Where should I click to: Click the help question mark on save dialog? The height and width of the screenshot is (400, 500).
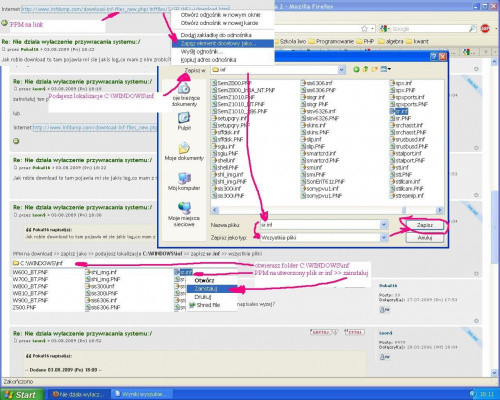(x=433, y=56)
